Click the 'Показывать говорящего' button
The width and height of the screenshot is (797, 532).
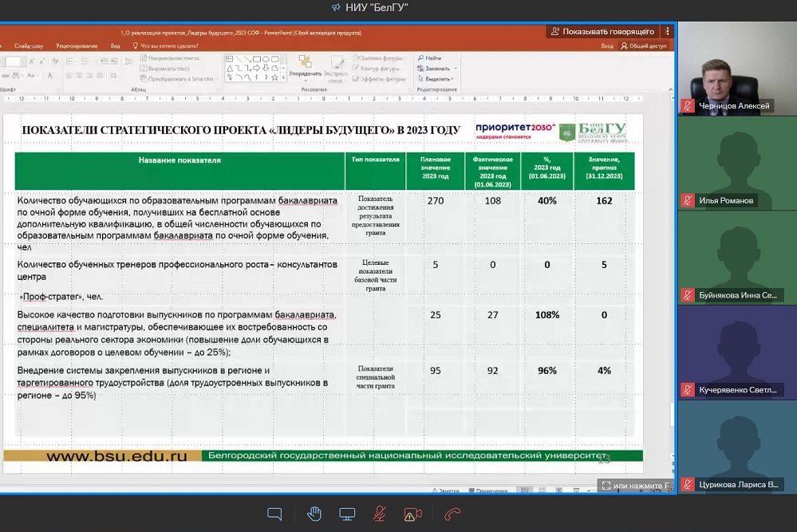tap(603, 31)
